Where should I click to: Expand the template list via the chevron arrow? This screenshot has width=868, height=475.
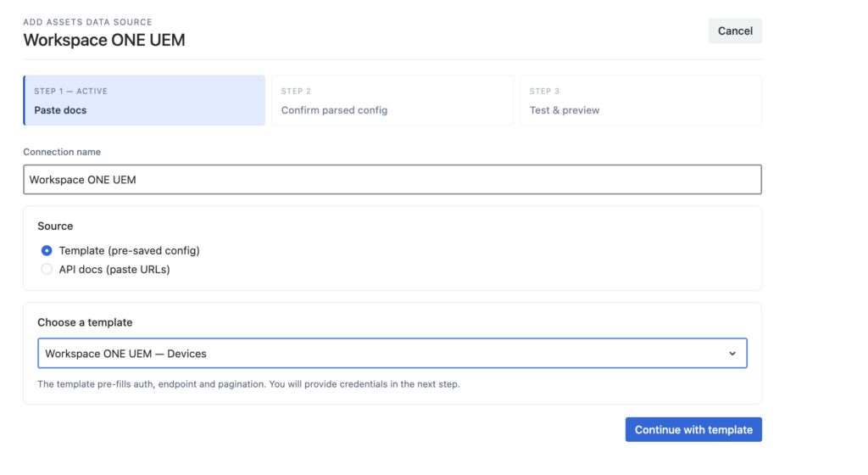(x=732, y=353)
